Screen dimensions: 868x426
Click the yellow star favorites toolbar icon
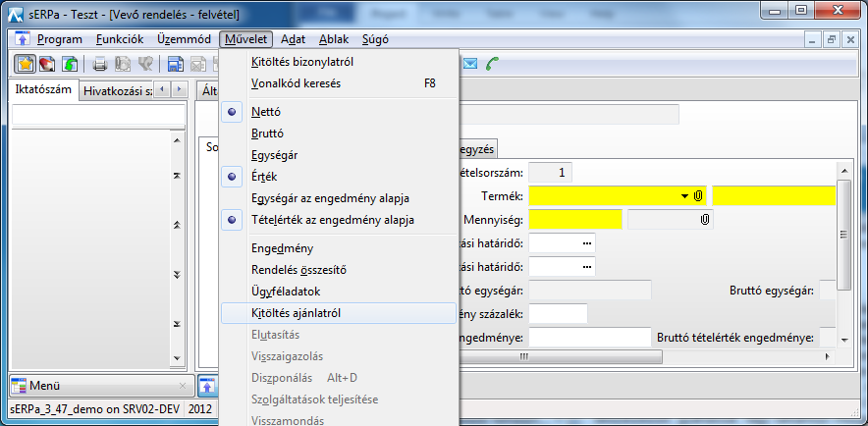(x=26, y=65)
